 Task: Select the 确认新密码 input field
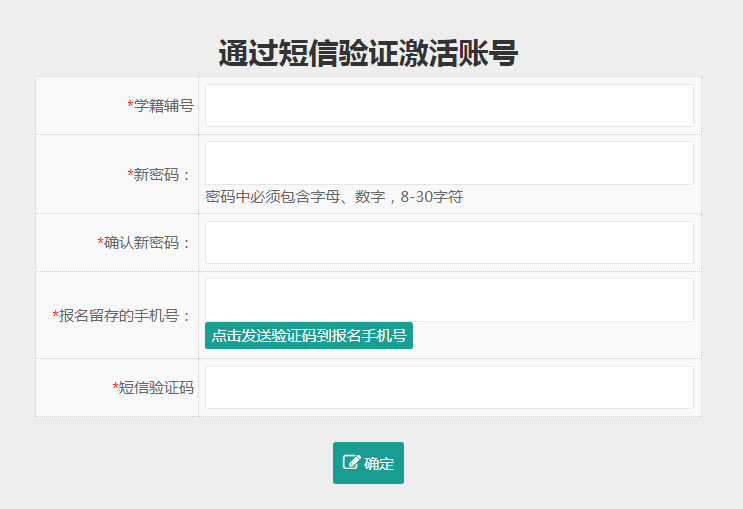(x=449, y=242)
